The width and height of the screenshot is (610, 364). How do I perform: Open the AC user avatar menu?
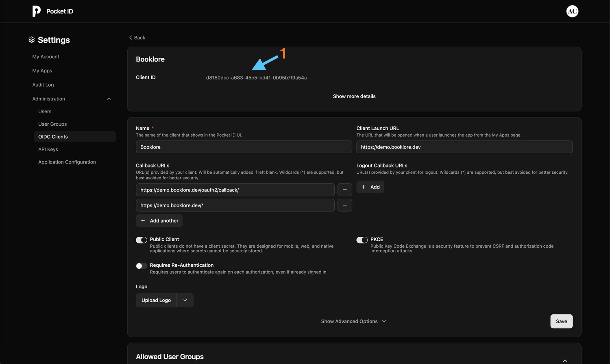coord(572,11)
